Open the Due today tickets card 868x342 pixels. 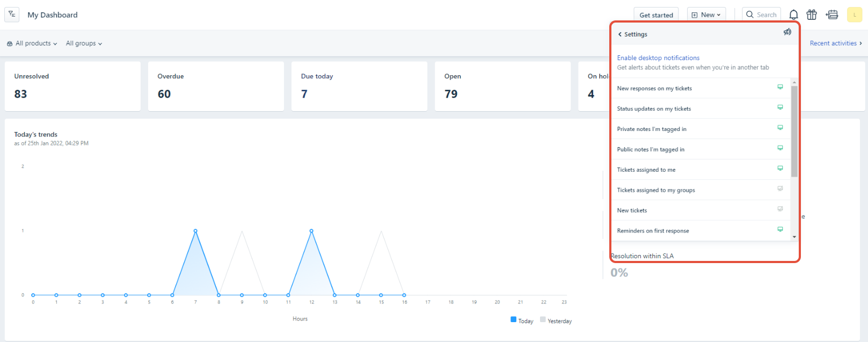(359, 86)
